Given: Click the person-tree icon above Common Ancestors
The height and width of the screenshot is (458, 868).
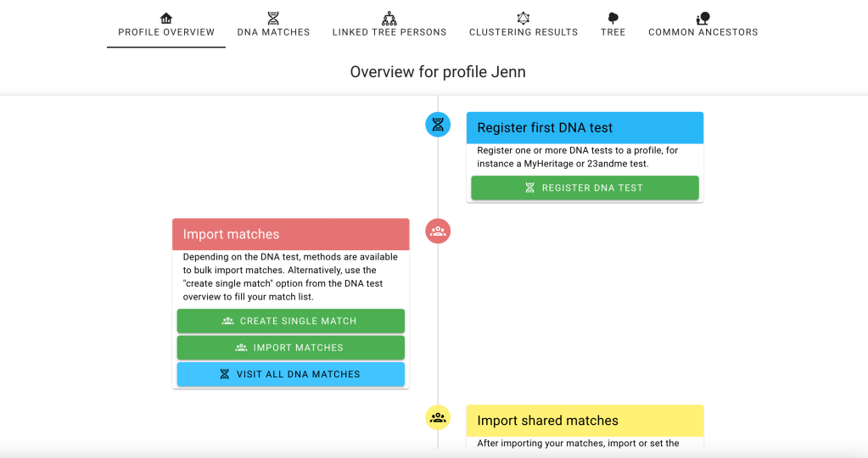Looking at the screenshot, I should tap(703, 18).
